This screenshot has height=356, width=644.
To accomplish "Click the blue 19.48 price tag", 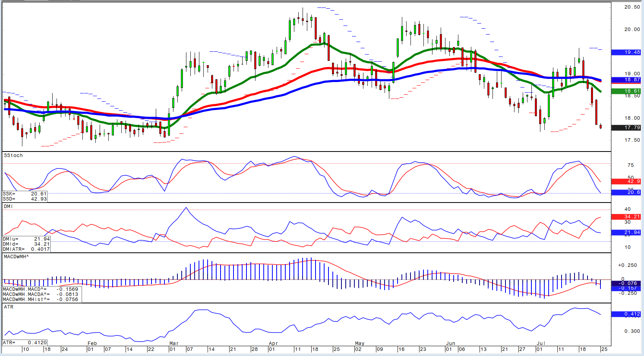I will tap(626, 52).
